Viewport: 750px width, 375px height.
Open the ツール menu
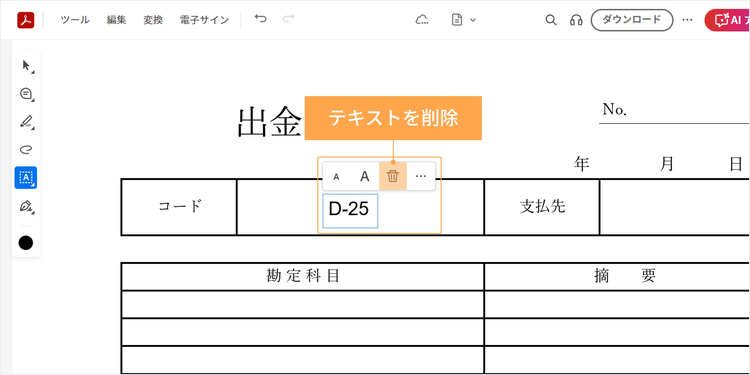75,20
